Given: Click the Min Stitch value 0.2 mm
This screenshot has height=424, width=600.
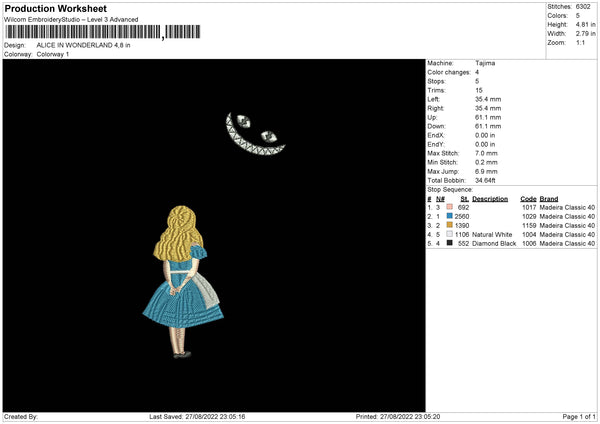Looking at the screenshot, I should (x=486, y=162).
